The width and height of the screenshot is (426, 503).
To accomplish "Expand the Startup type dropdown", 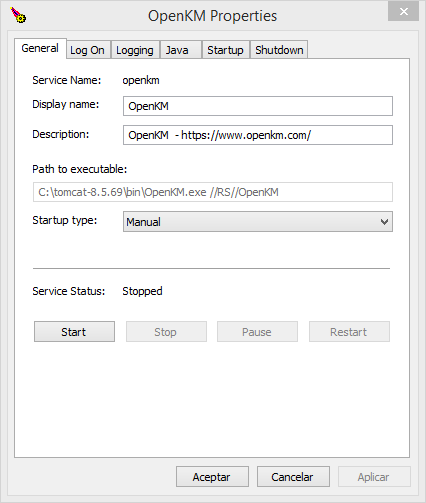I will click(x=258, y=222).
